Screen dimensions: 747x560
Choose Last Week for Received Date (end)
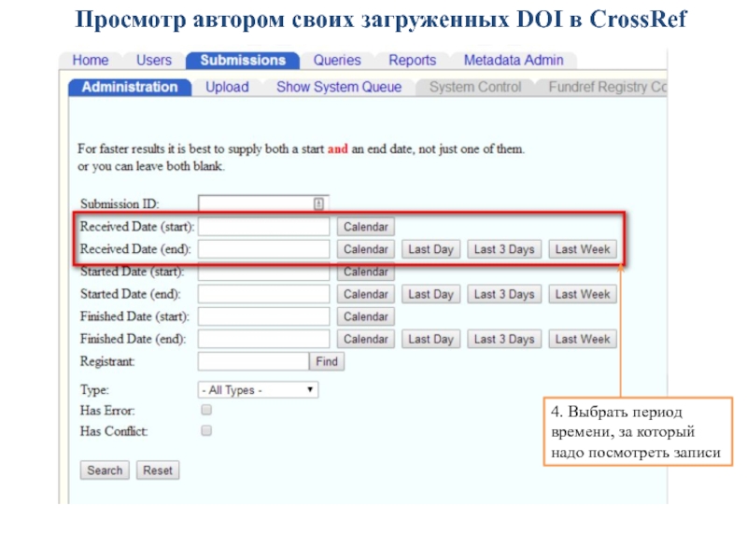[x=582, y=249]
